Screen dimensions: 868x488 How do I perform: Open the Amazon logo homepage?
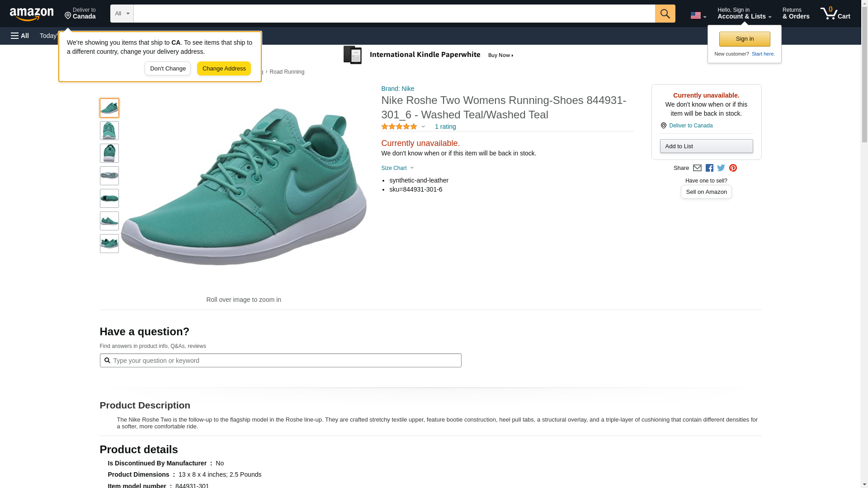pos(32,14)
